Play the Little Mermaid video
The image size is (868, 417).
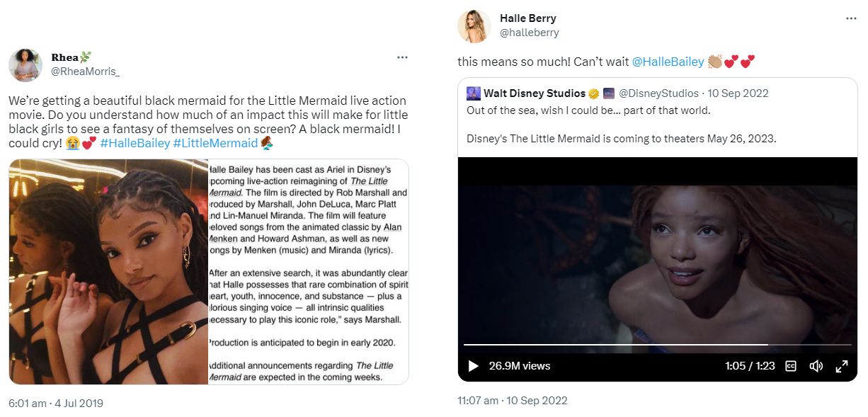pyautogui.click(x=474, y=366)
